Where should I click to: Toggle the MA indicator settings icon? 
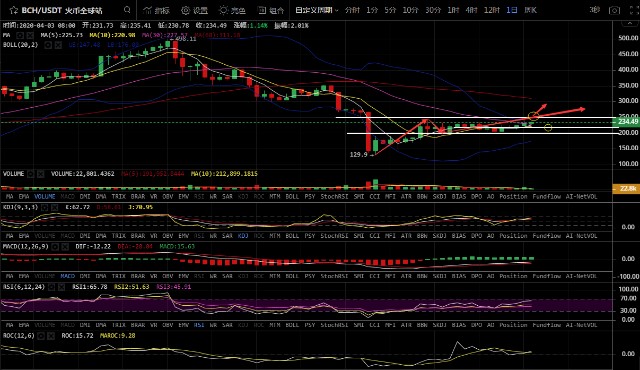point(20,35)
